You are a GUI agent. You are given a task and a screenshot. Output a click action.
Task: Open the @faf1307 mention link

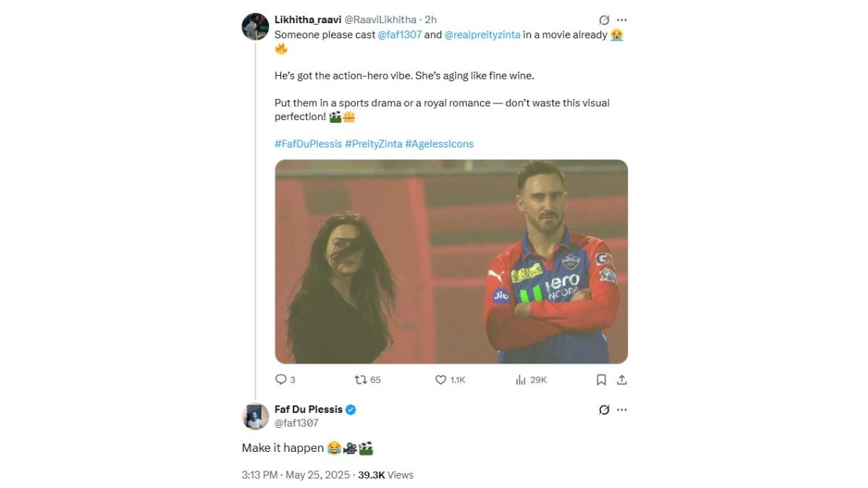(x=399, y=35)
